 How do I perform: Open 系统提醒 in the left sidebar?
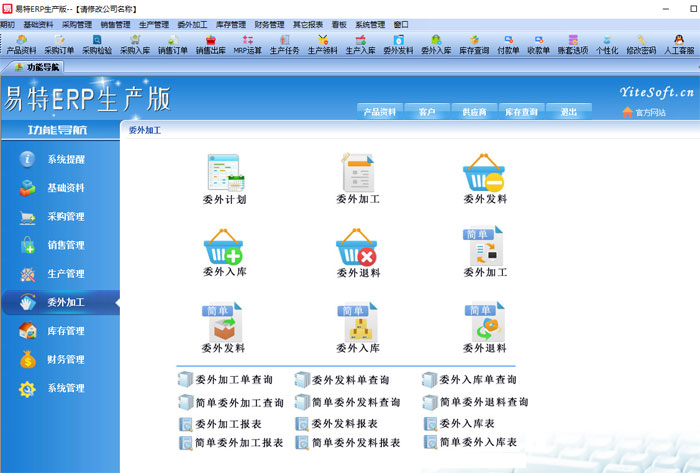(65, 159)
